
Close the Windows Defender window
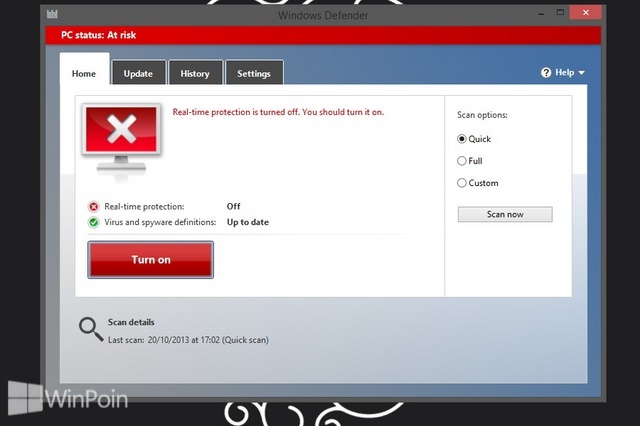pyautogui.click(x=586, y=13)
